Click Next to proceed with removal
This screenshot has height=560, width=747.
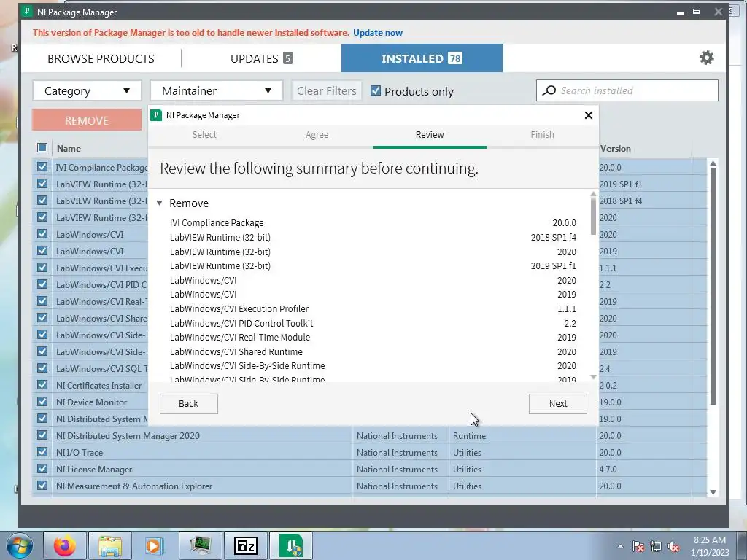(558, 404)
